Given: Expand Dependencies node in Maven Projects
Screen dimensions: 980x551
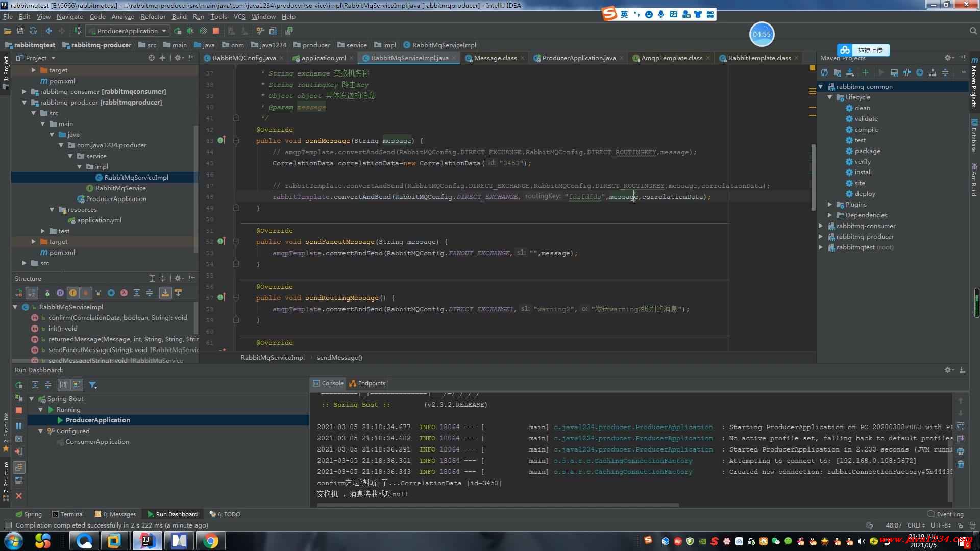Looking at the screenshot, I should coord(830,215).
